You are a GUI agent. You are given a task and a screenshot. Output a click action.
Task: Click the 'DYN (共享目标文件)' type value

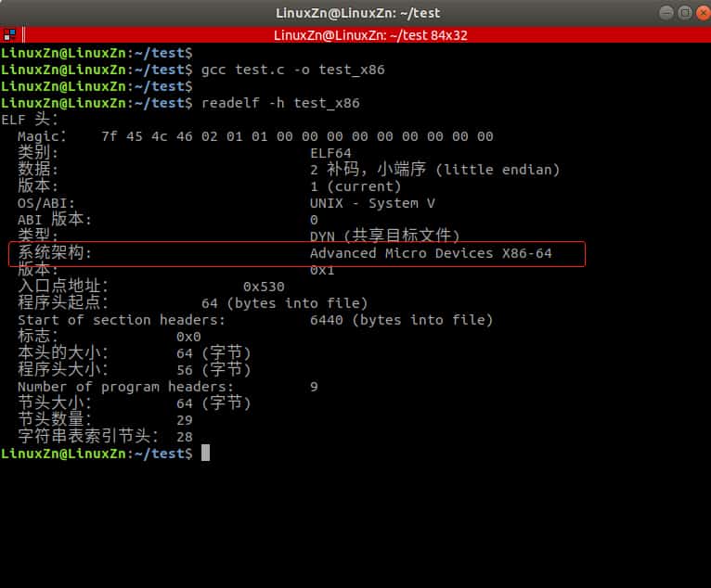coord(384,236)
